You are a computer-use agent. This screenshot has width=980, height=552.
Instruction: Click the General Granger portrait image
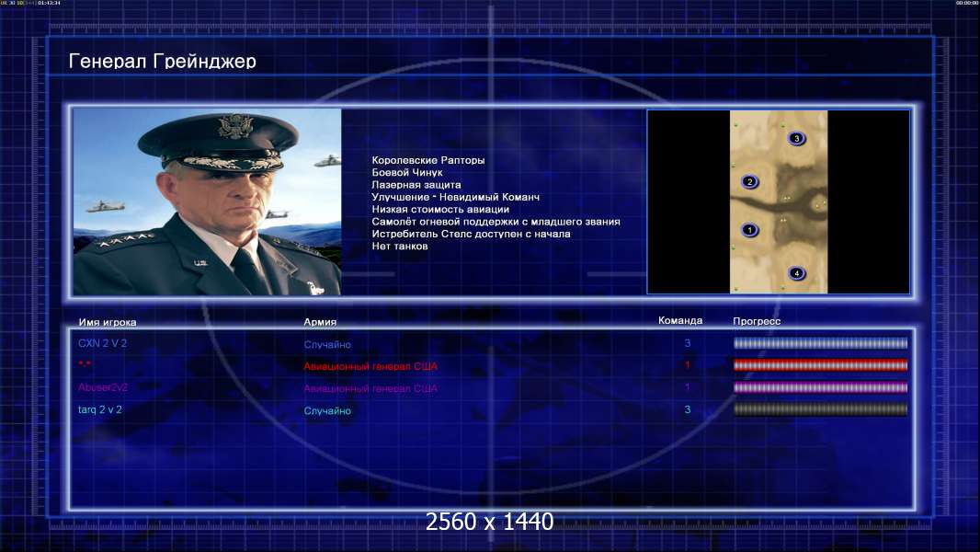(207, 201)
